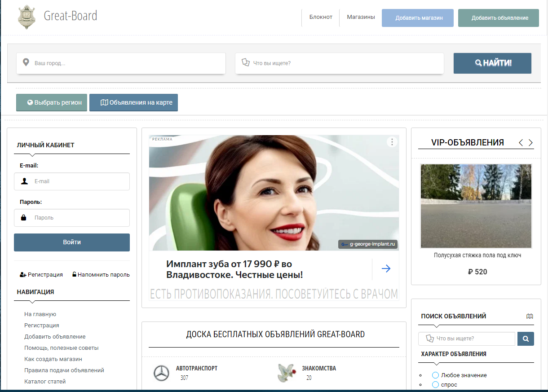Open Регистрация in the navigation list

42,326
